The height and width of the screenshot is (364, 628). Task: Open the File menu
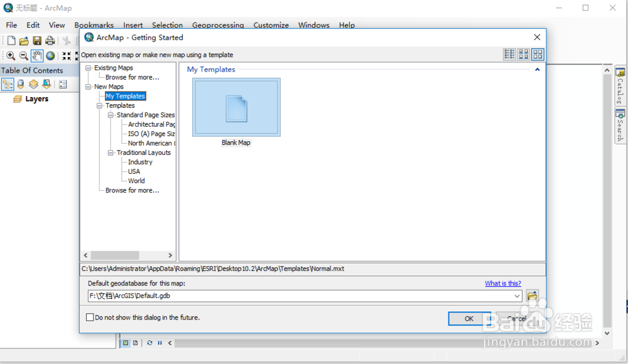(11, 25)
